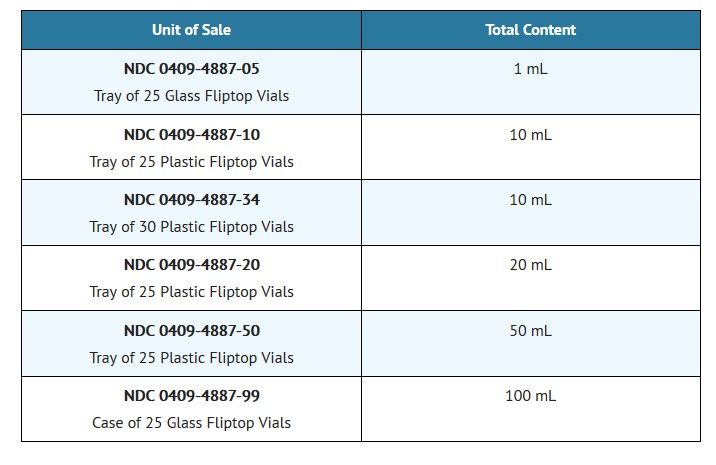Click Tray of 25 Glass Fliptop Vials
The image size is (716, 465).
pos(191,96)
